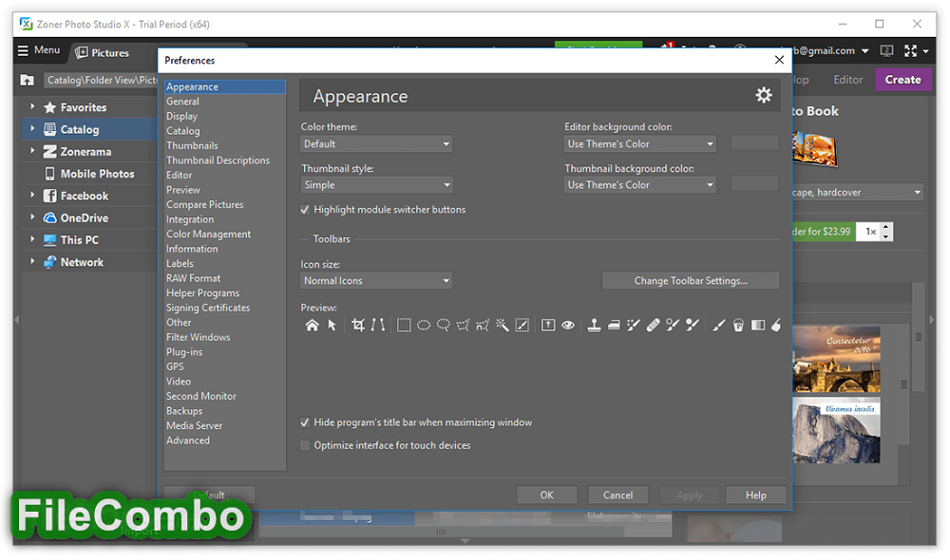Open the Thumbnail style dropdown
Viewport: 950px width, 560px height.
click(376, 185)
